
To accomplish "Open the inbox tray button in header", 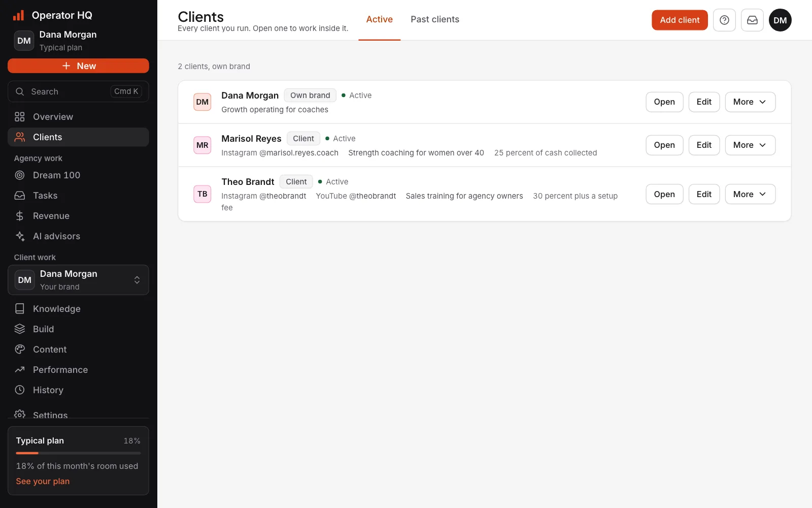I will (x=752, y=20).
